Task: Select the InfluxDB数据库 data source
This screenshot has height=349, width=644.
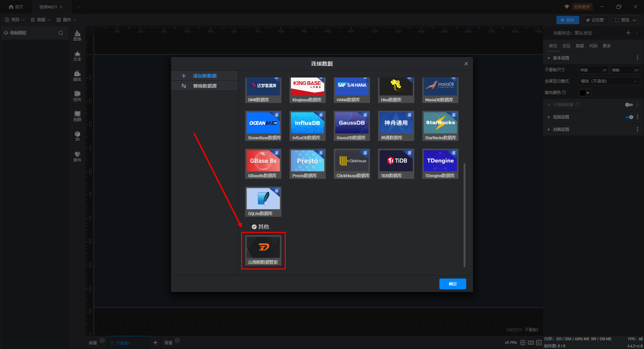Action: click(308, 126)
